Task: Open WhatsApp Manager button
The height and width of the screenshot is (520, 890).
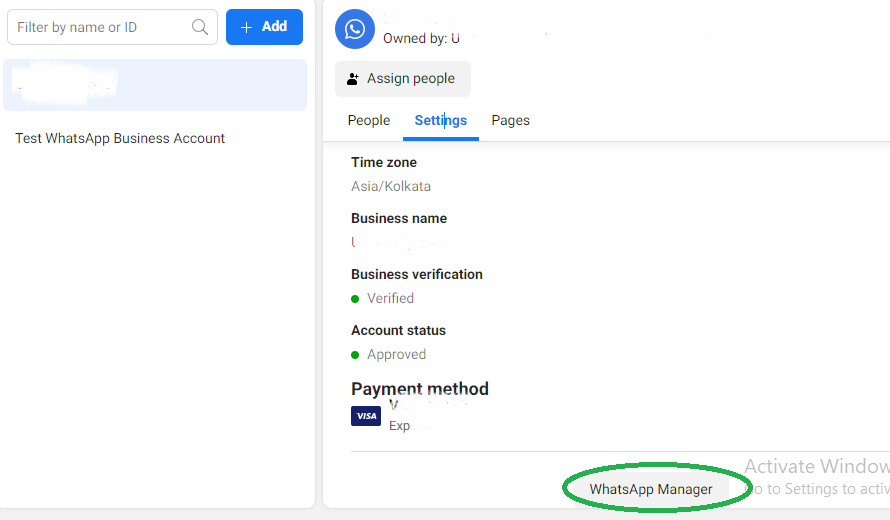Action: tap(650, 489)
